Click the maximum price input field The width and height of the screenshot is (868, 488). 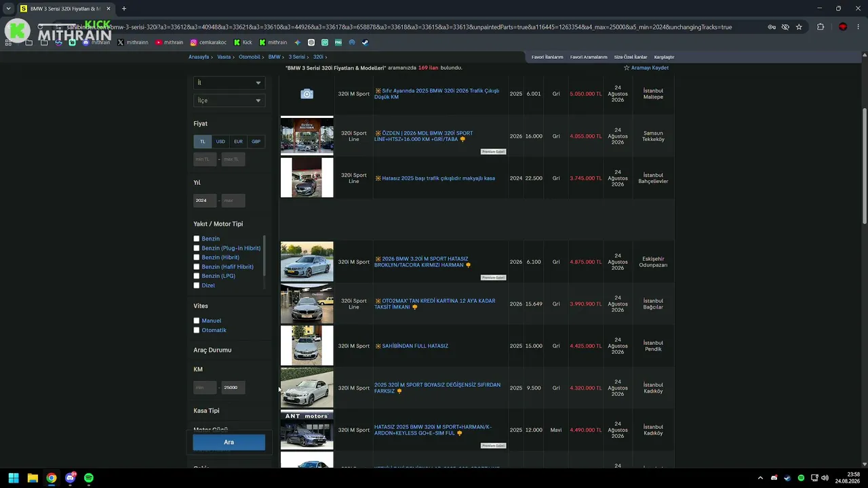pos(233,159)
